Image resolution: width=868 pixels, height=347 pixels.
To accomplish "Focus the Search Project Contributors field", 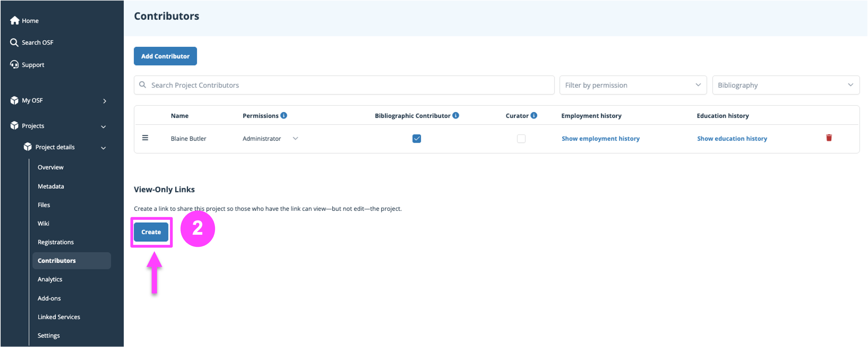I will 344,85.
